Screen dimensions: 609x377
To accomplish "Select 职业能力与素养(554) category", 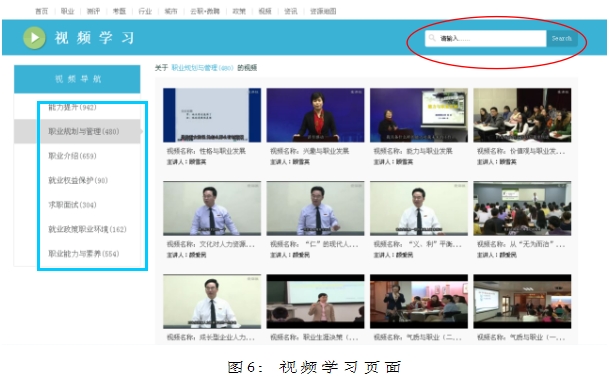I will pyautogui.click(x=84, y=254).
